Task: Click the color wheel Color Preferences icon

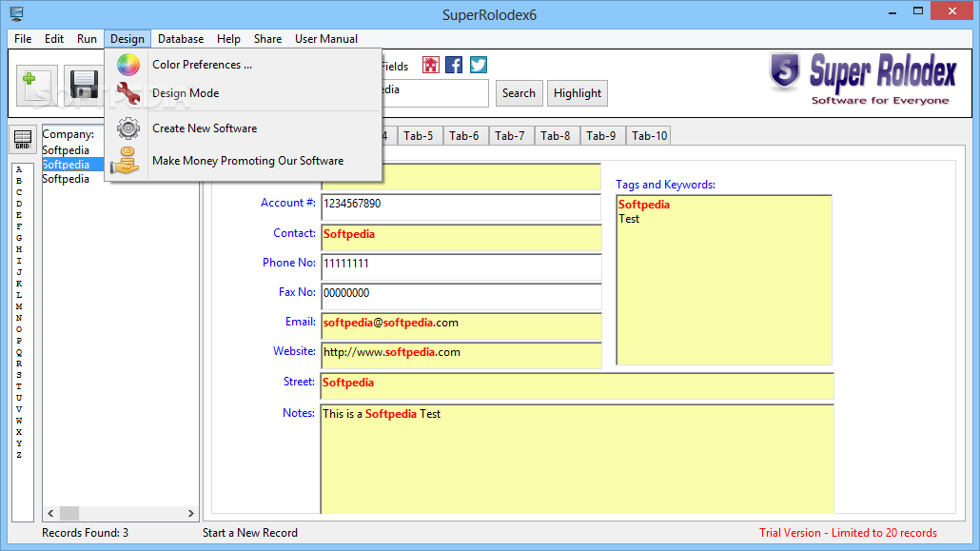Action: (x=128, y=65)
